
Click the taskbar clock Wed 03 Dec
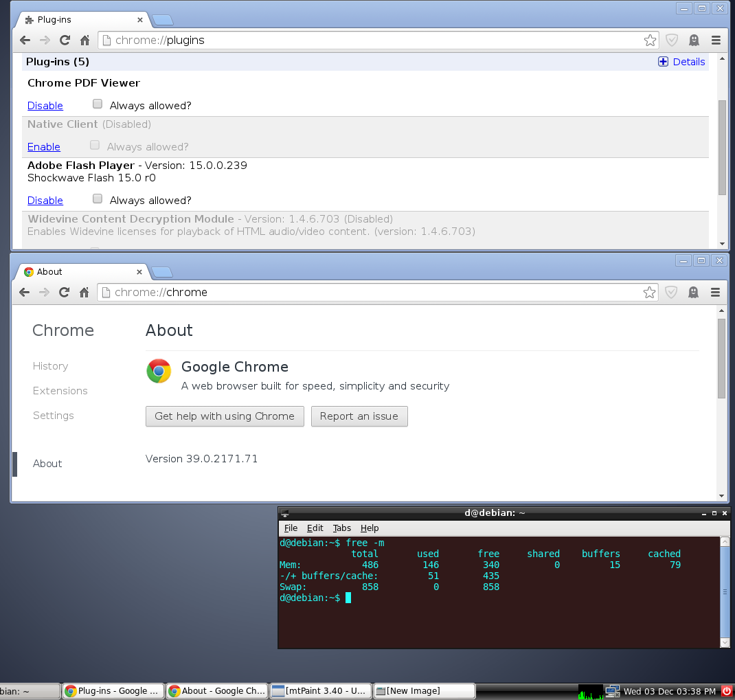pos(669,692)
